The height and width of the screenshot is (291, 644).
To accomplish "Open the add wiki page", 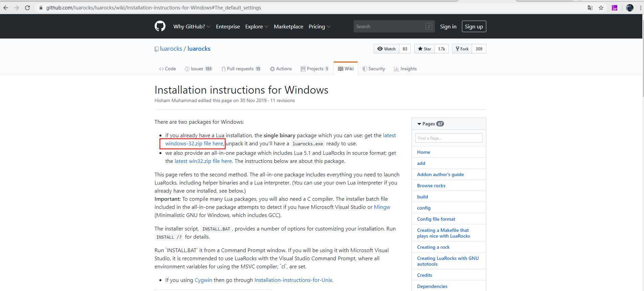I will click(x=421, y=163).
